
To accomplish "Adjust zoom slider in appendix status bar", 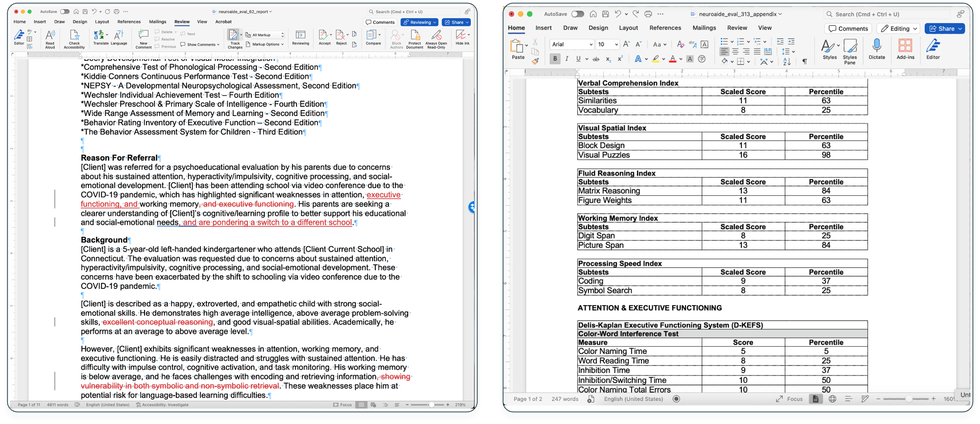I will [908, 399].
